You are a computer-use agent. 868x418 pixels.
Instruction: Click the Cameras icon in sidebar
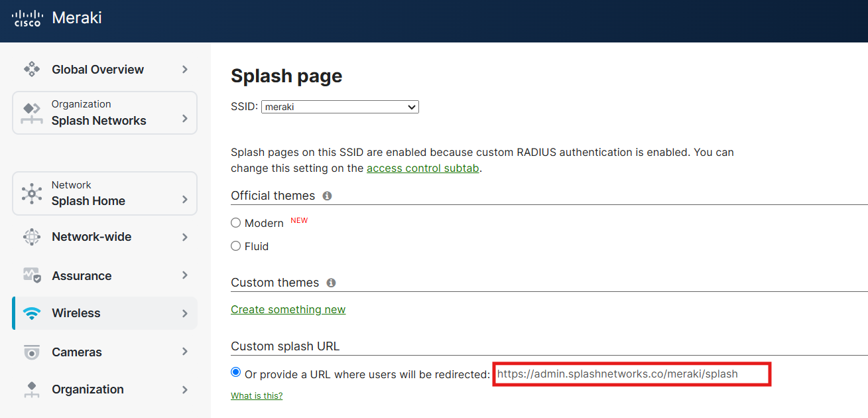31,352
